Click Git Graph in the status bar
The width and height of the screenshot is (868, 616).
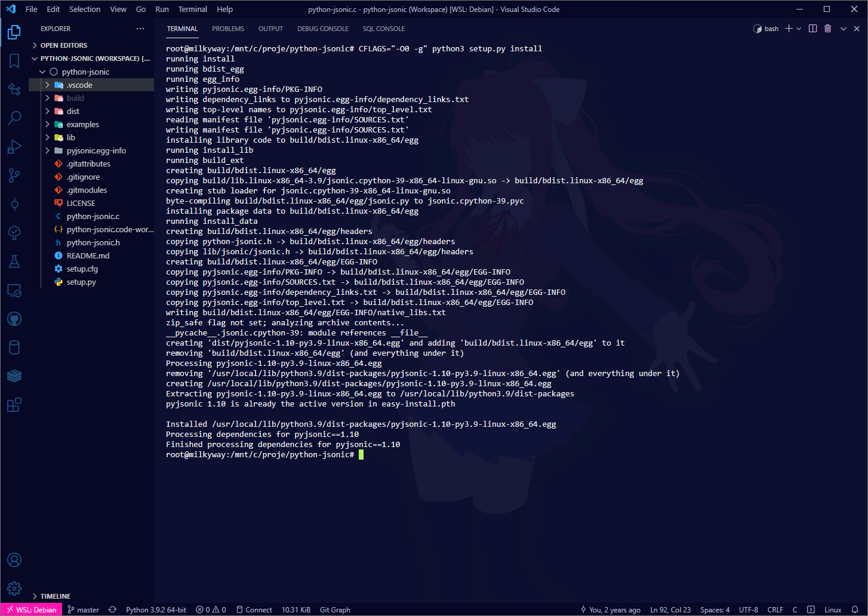(x=335, y=610)
